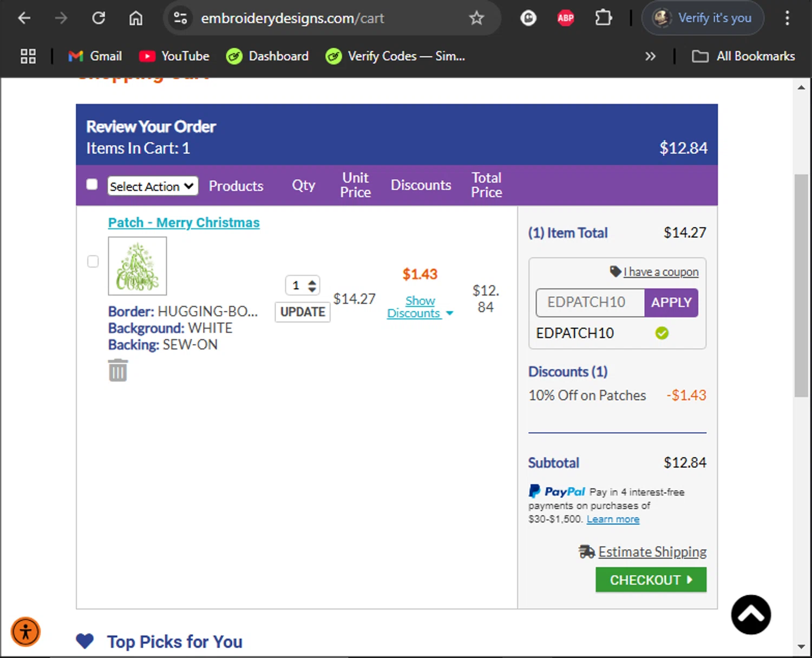Show more bookmarks with double chevron

click(650, 56)
